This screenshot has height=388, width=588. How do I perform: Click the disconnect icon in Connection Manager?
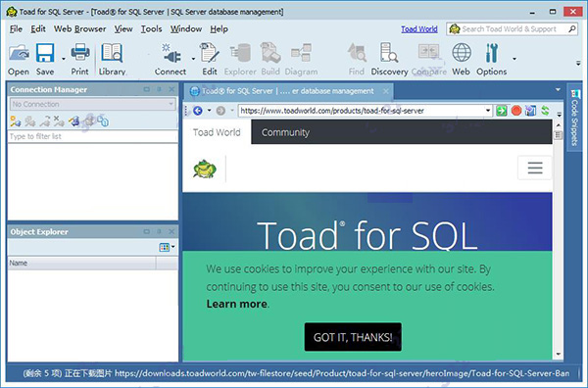[30, 121]
